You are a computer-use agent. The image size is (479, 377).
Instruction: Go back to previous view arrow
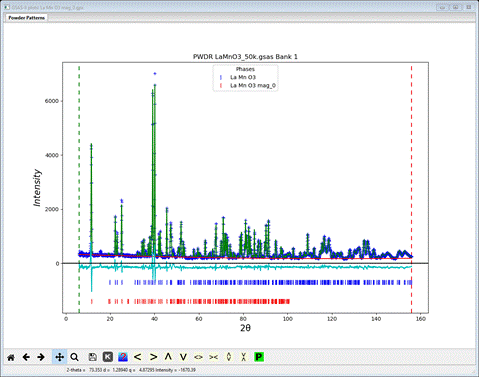click(x=26, y=357)
